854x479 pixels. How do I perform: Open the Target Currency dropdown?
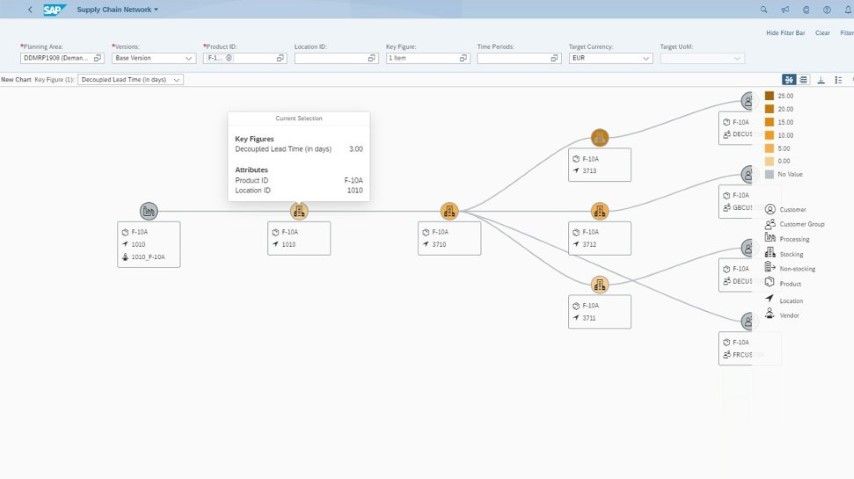(x=645, y=58)
